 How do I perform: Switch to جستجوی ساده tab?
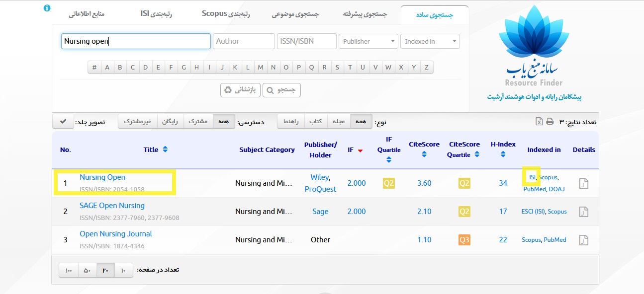tap(434, 14)
